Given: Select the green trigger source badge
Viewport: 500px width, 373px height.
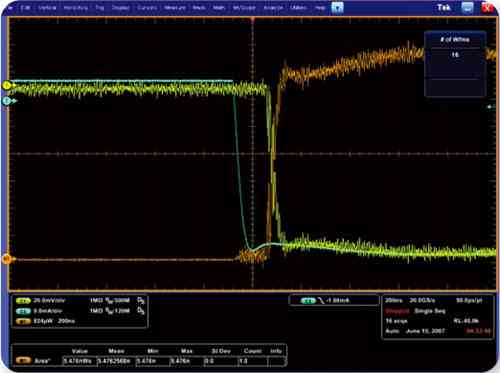Looking at the screenshot, I should pyautogui.click(x=308, y=301).
